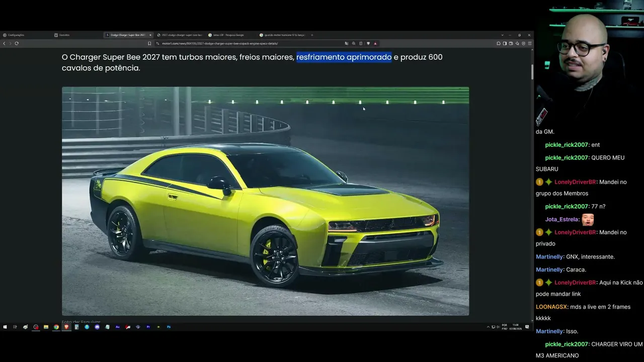The image size is (644, 362).
Task: Click the POR keyboard language indicator
Action: 505,327
